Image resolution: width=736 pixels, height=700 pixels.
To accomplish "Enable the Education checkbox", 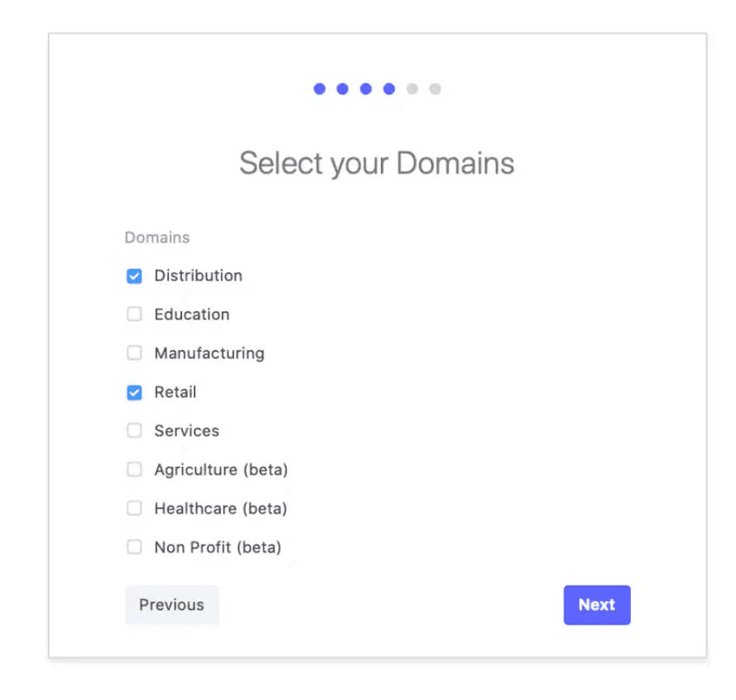I will pos(134,314).
